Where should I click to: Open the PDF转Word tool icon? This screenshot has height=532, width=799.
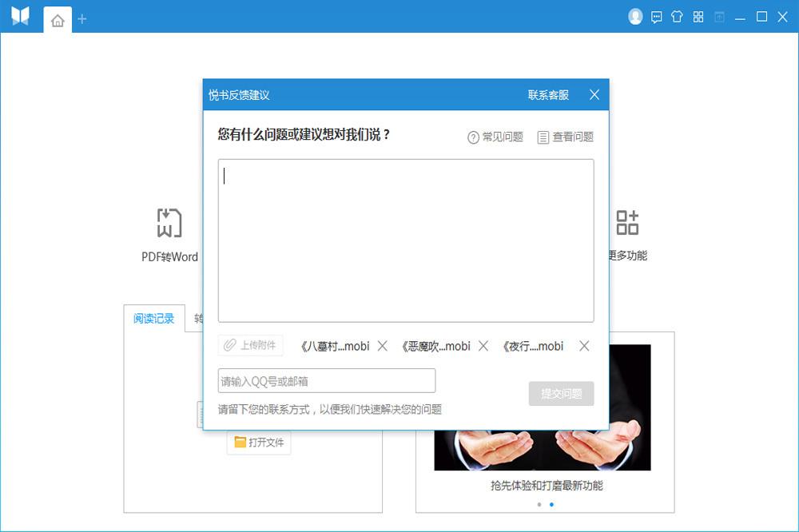pos(169,223)
